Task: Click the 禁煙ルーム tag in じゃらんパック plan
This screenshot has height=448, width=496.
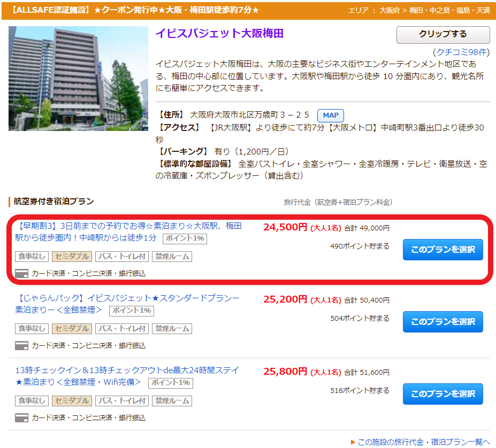Action: tap(172, 328)
